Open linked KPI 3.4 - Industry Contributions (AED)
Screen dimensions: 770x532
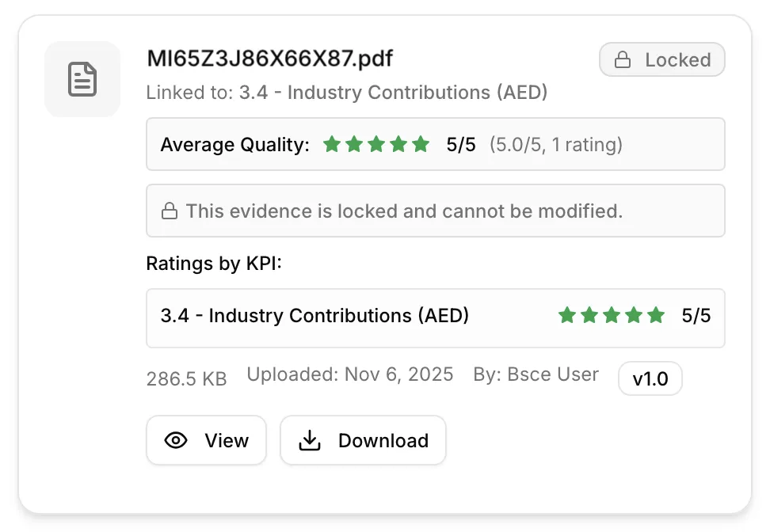tap(391, 93)
